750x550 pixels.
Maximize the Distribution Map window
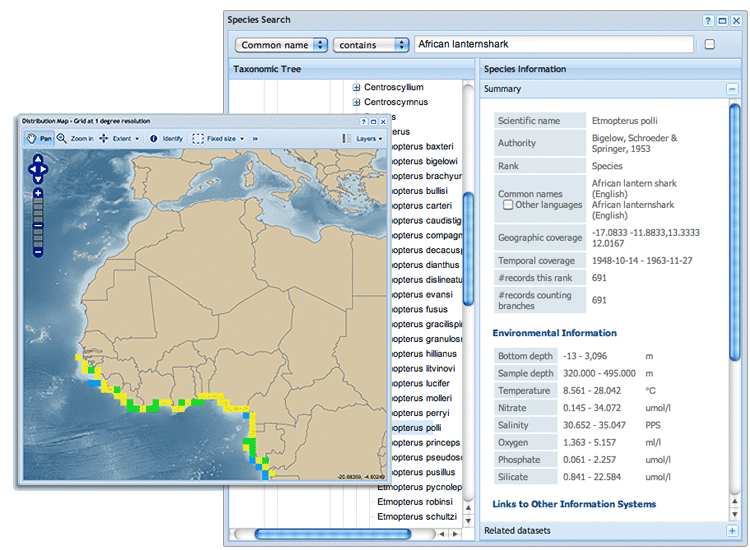pyautogui.click(x=374, y=121)
